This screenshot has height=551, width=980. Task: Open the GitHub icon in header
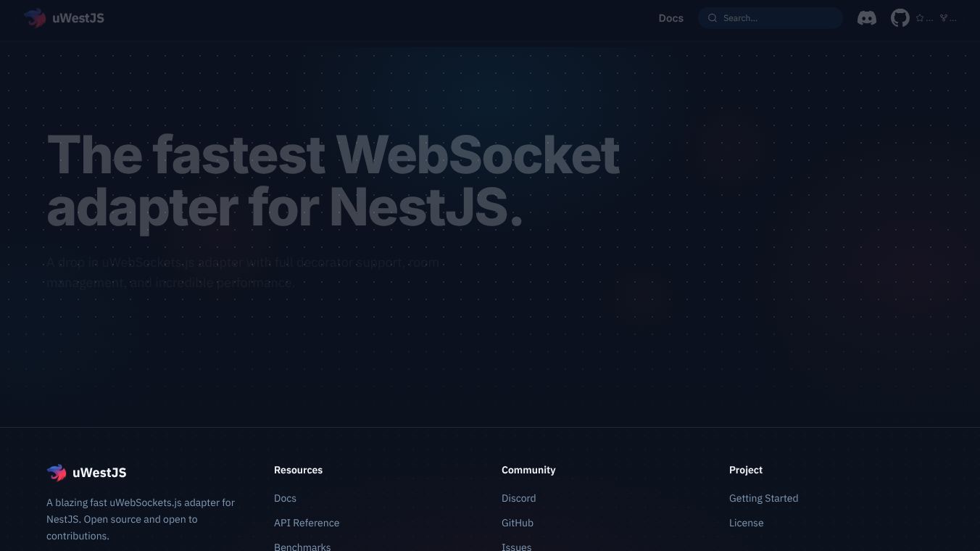[900, 18]
